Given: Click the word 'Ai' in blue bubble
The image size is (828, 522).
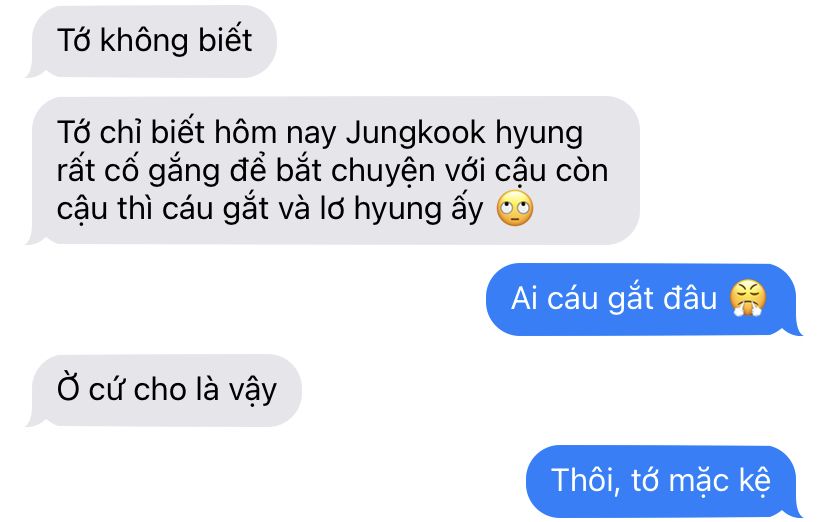Looking at the screenshot, I should 524,298.
